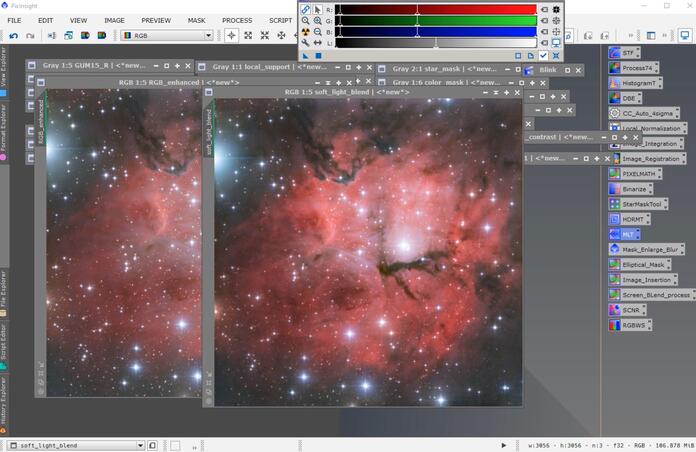Screen dimensions: 696x452
Task: Open the IMAGE menu
Action: (x=114, y=20)
